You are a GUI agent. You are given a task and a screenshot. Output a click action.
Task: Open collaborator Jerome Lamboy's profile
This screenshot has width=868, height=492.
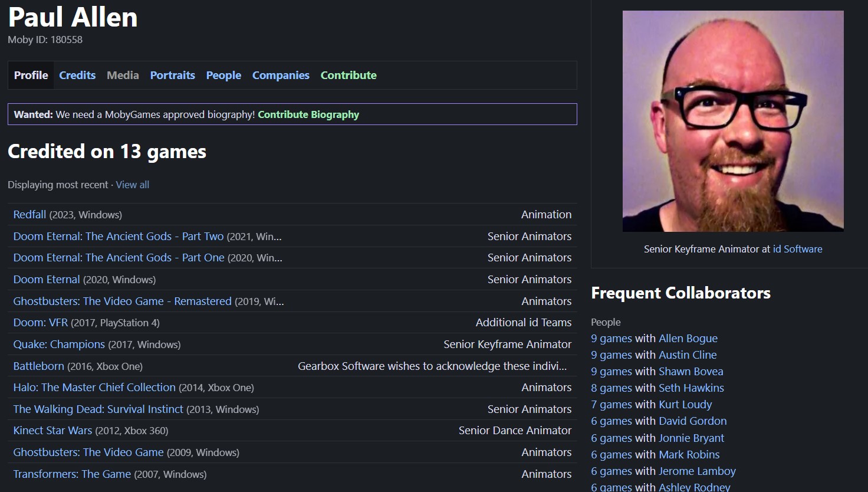pos(697,471)
